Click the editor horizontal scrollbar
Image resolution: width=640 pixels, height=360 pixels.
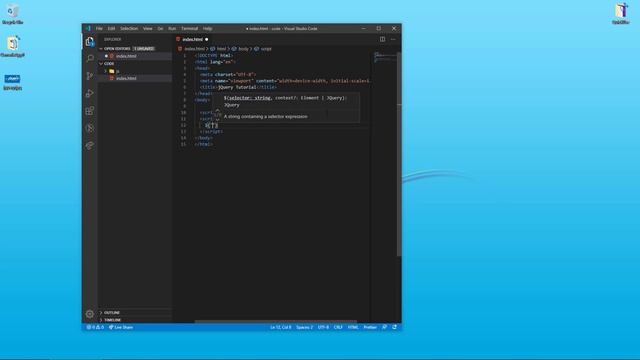pos(276,321)
